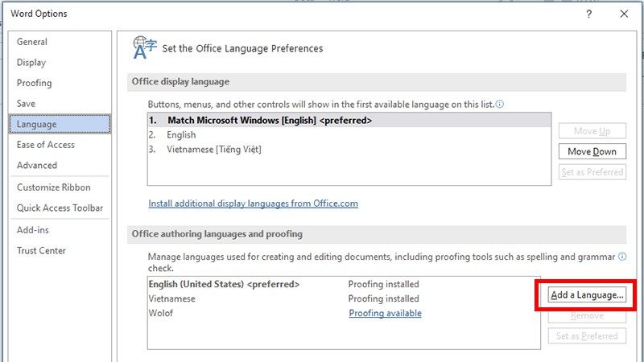Image resolution: width=644 pixels, height=362 pixels.
Task: Open the General options category
Action: 60,42
